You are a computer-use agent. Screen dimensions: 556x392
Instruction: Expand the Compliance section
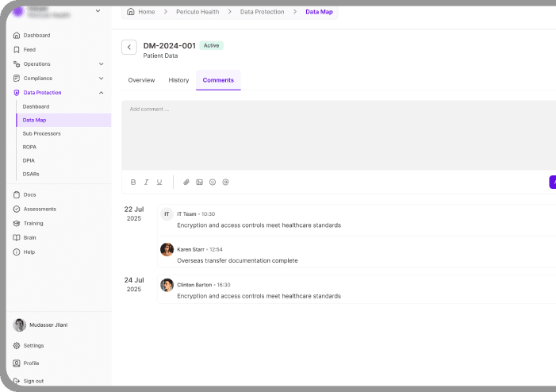point(101,79)
